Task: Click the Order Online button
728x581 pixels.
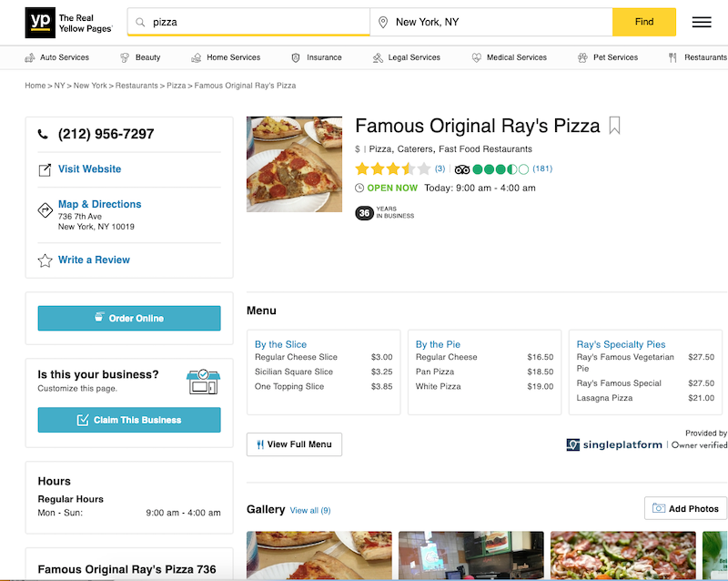Action: pyautogui.click(x=129, y=319)
